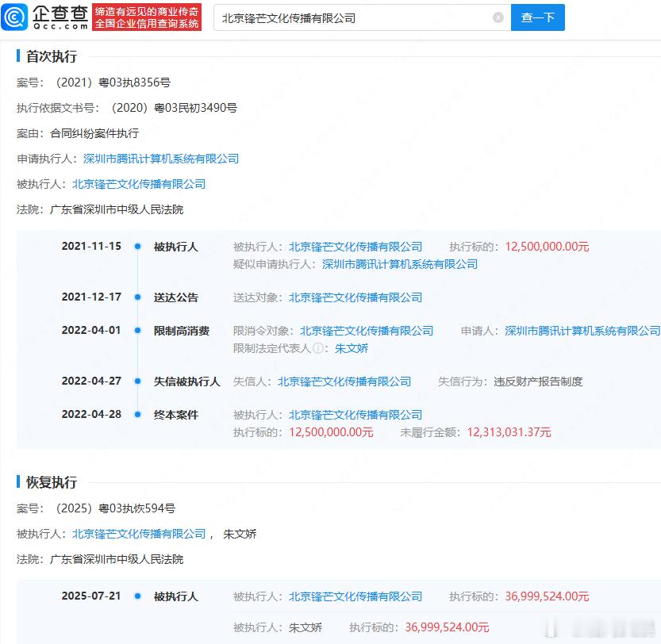Click the red slogan banner beside logo

click(147, 17)
